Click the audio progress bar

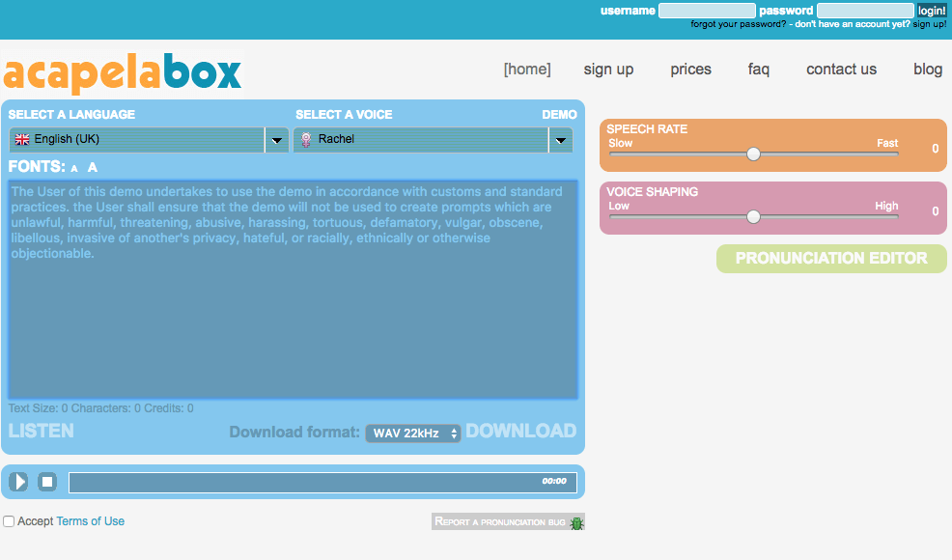(322, 482)
